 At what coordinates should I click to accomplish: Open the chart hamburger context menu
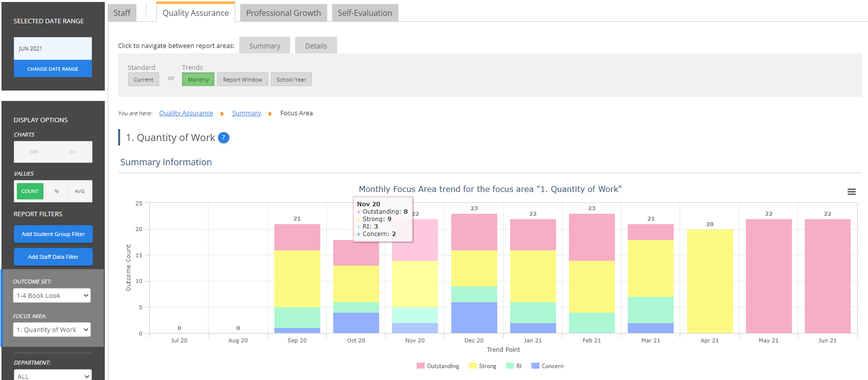tap(851, 192)
